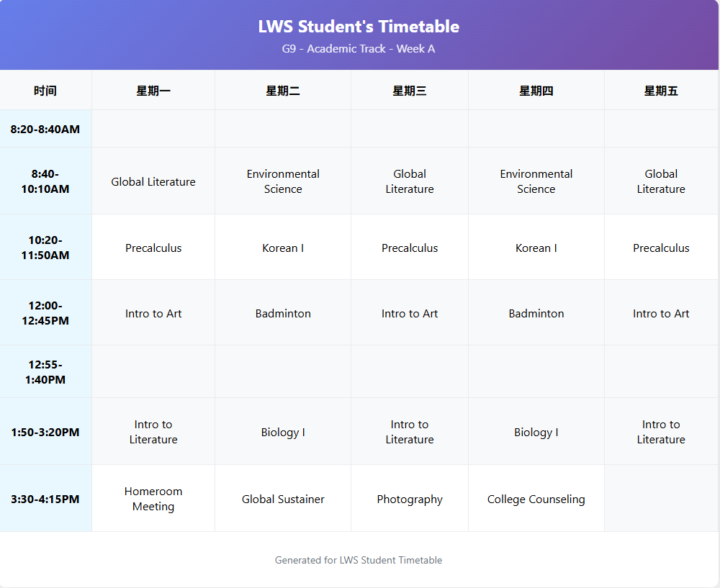Click the 8:20-8:40AM time slot label
The height and width of the screenshot is (588, 720).
click(45, 129)
